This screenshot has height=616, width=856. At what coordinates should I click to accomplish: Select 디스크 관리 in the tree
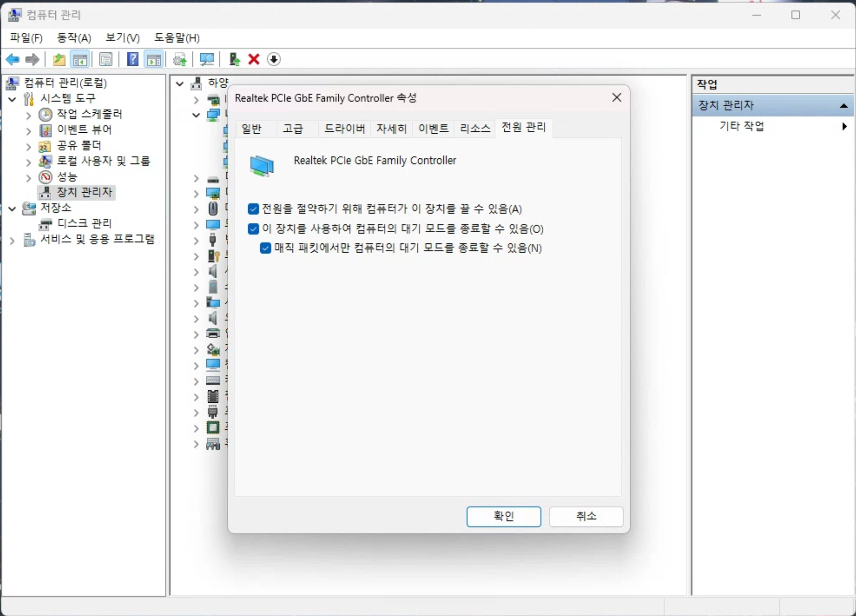[84, 223]
